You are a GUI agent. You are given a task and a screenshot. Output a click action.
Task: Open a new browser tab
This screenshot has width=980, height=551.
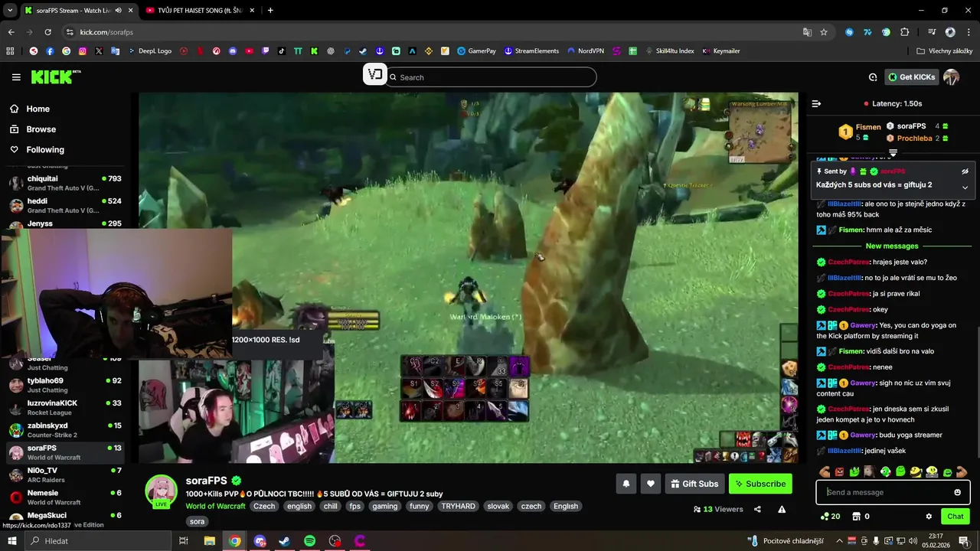tap(270, 11)
